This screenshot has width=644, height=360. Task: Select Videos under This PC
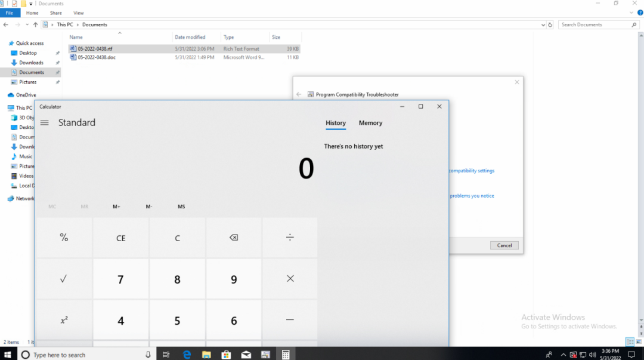(x=26, y=176)
